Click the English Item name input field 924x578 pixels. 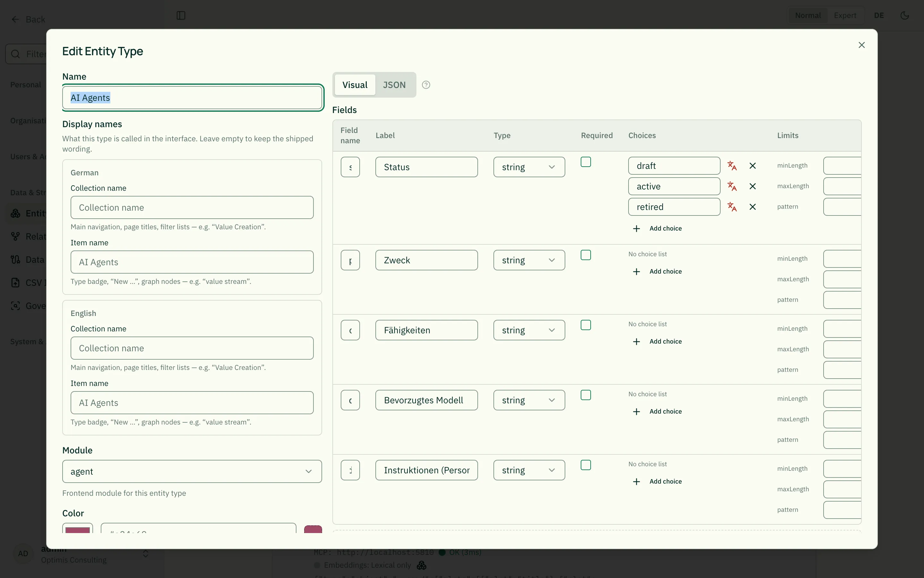coord(192,403)
